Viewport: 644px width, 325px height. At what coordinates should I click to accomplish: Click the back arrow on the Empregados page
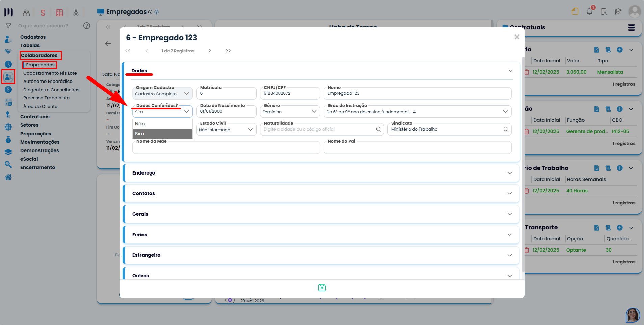108,44
